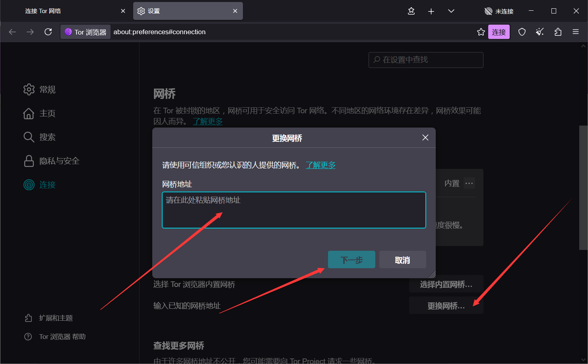Open 搜索 settings category
The width and height of the screenshot is (588, 364).
coord(47,137)
